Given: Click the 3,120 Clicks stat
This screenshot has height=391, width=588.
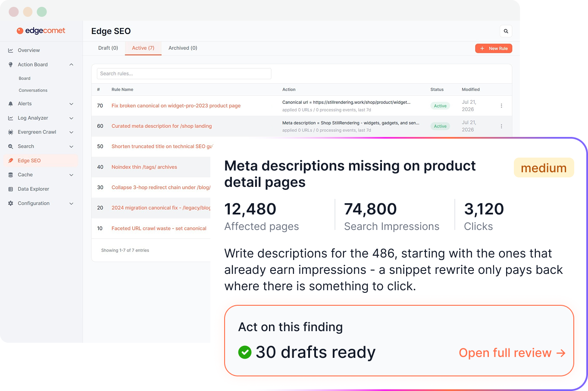Looking at the screenshot, I should [x=484, y=217].
